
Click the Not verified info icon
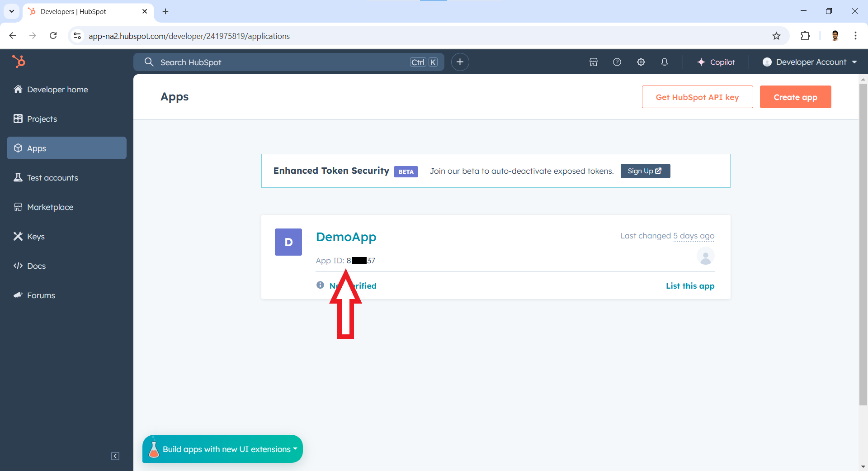pos(320,285)
